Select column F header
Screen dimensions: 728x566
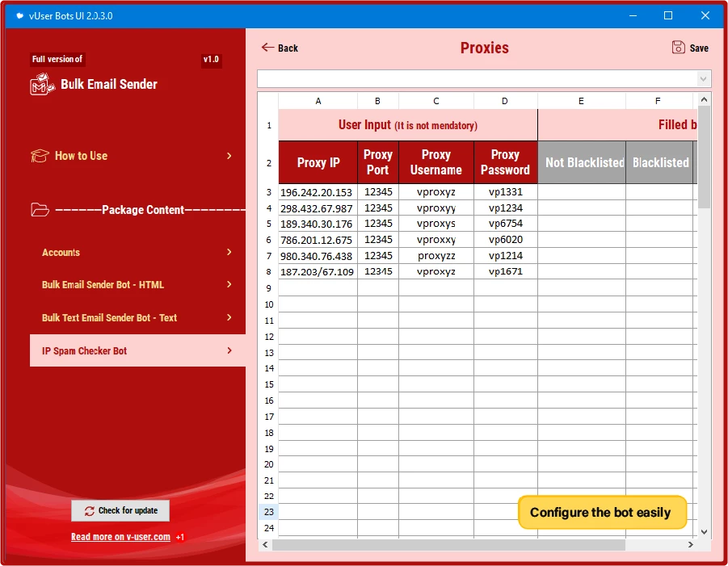(x=659, y=101)
